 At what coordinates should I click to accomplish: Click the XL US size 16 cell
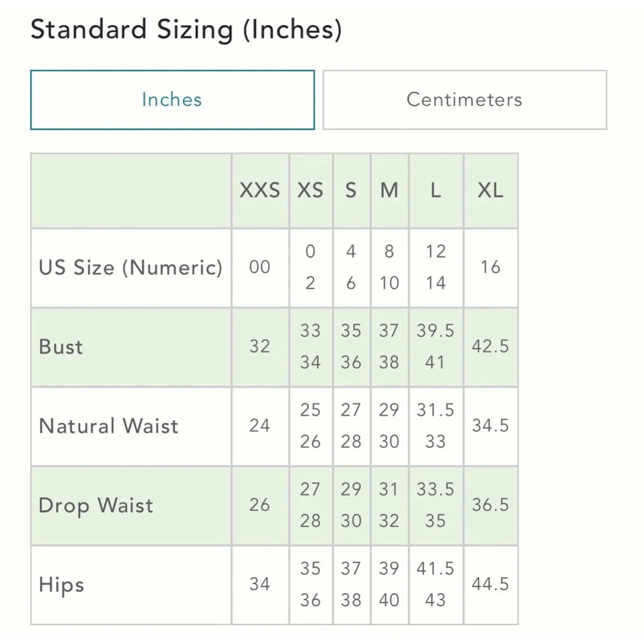490,267
